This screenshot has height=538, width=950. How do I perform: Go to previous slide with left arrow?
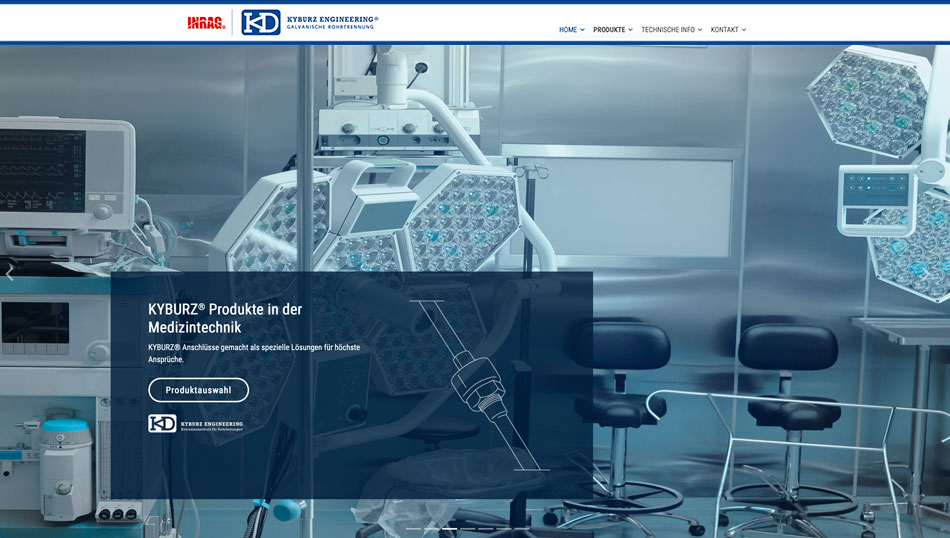pos(10,273)
